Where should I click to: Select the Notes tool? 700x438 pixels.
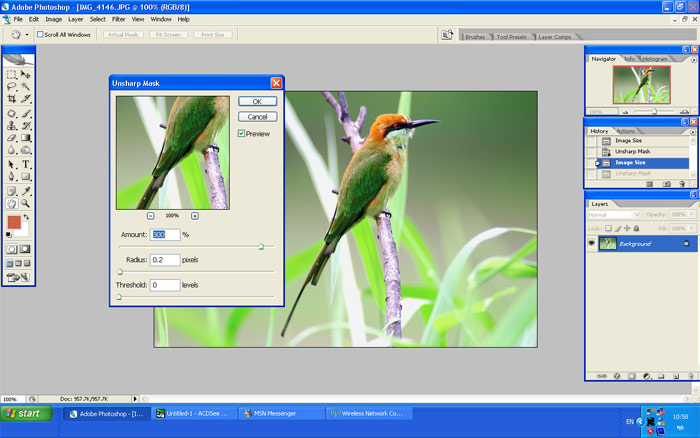[12, 192]
